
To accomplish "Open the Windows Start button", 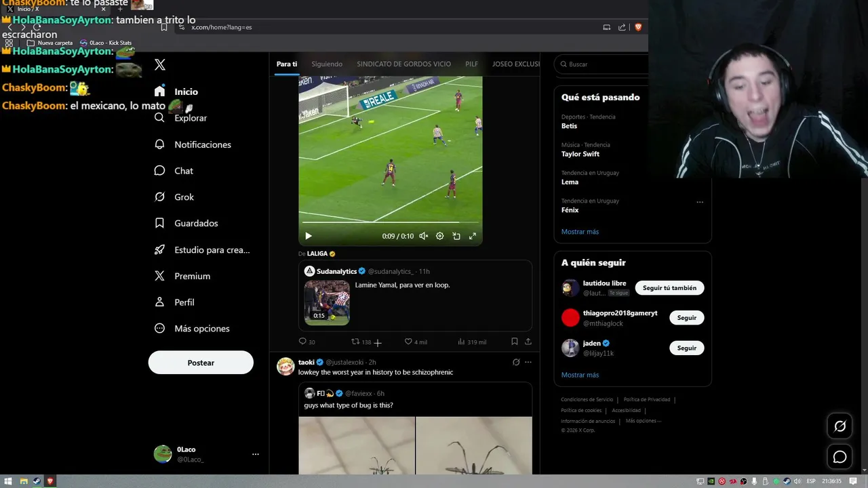I will (x=9, y=481).
